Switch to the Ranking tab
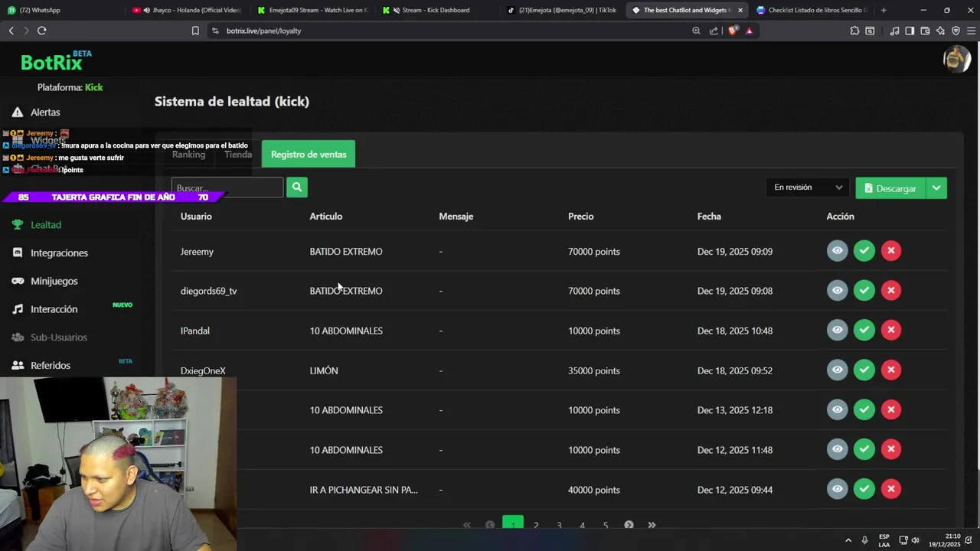The width and height of the screenshot is (980, 551). 188,155
